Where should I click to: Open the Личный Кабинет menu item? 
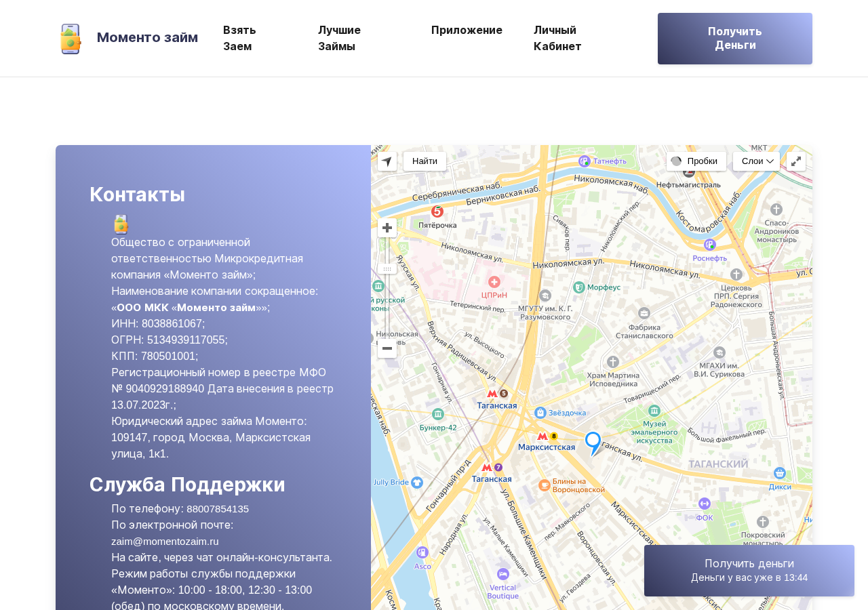click(557, 38)
